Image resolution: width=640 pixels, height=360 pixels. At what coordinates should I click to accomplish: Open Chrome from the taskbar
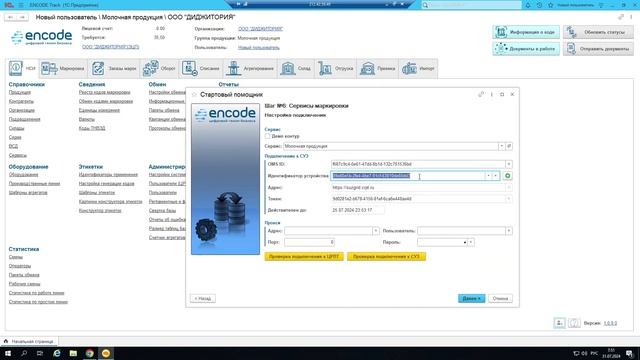pos(89,353)
